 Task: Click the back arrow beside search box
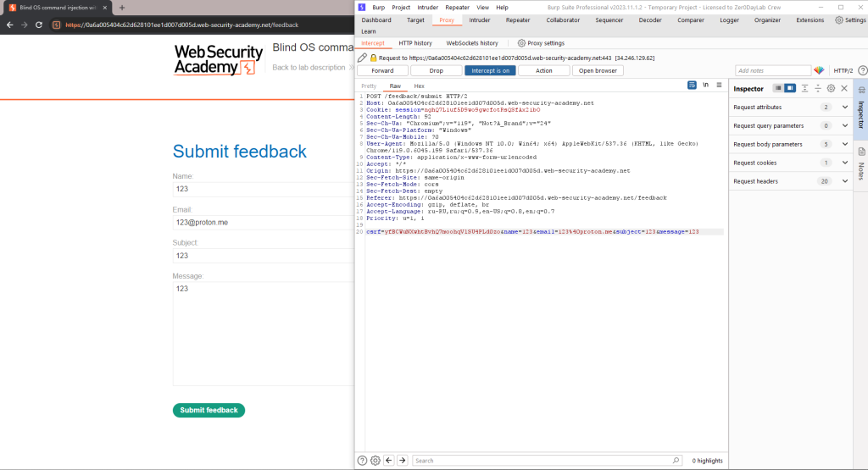pyautogui.click(x=388, y=461)
